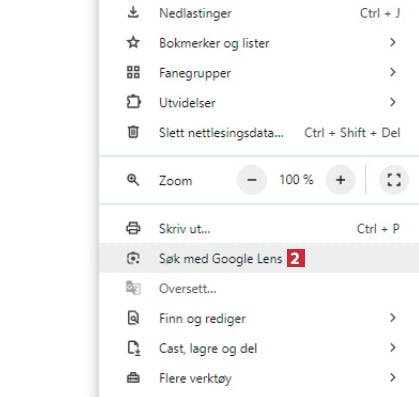Click the trash can icon for Slett nettlesingsdata
The height and width of the screenshot is (397, 419).
[x=133, y=132]
